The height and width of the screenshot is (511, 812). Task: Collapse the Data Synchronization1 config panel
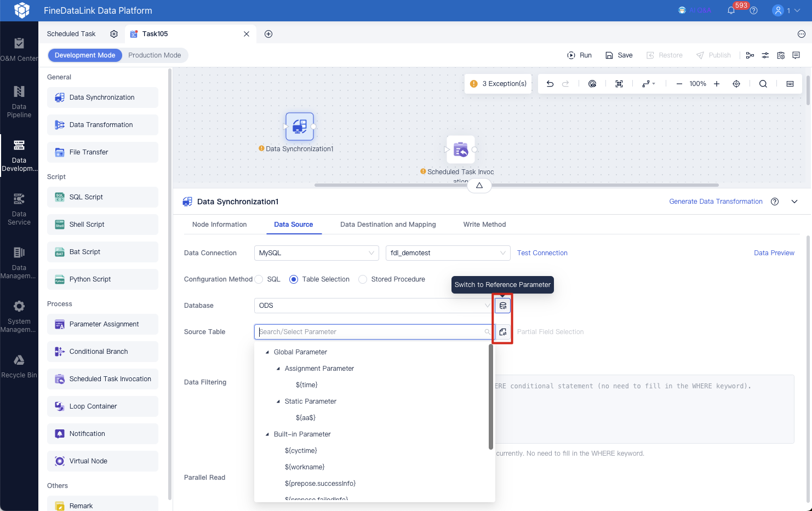coord(794,202)
